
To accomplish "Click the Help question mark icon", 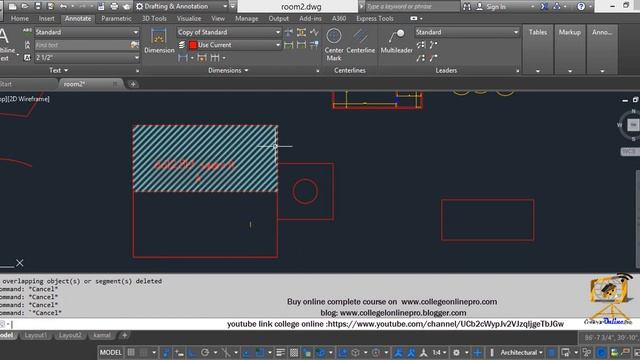I will click(581, 6).
